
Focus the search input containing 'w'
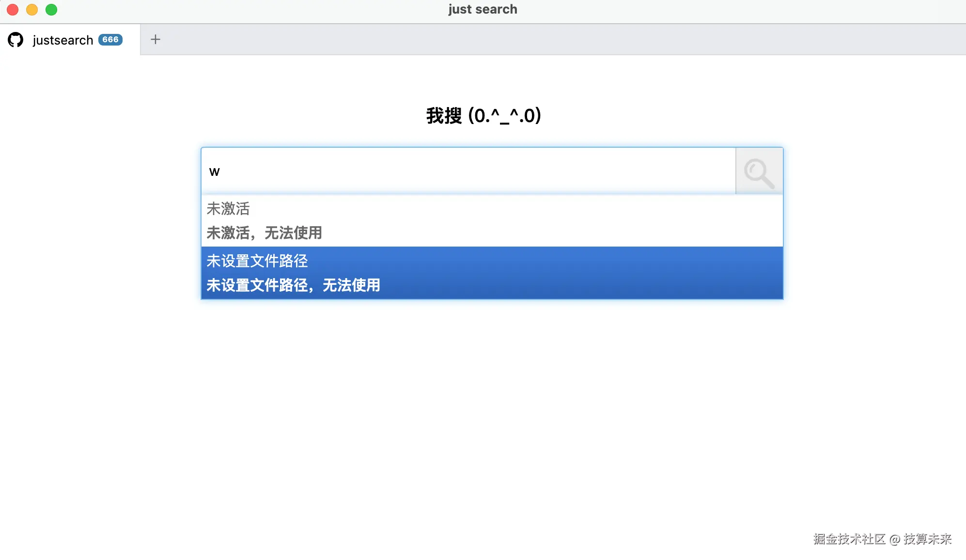click(465, 171)
